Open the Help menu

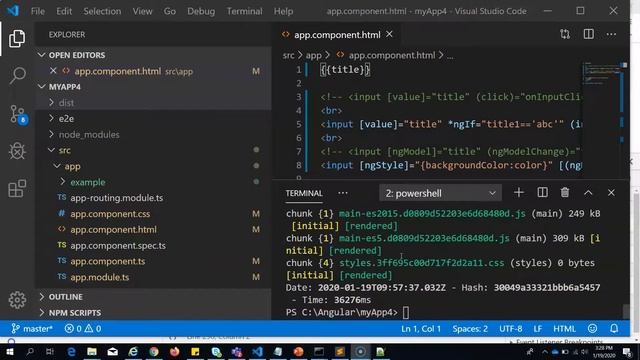point(283,11)
